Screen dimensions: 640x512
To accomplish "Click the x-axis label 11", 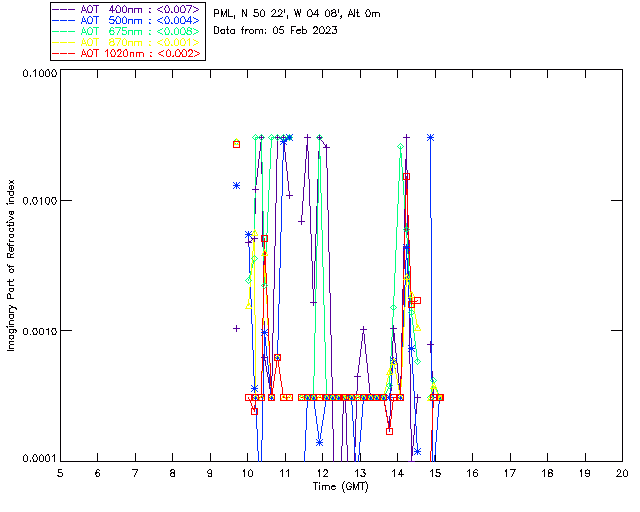I will pyautogui.click(x=285, y=473).
